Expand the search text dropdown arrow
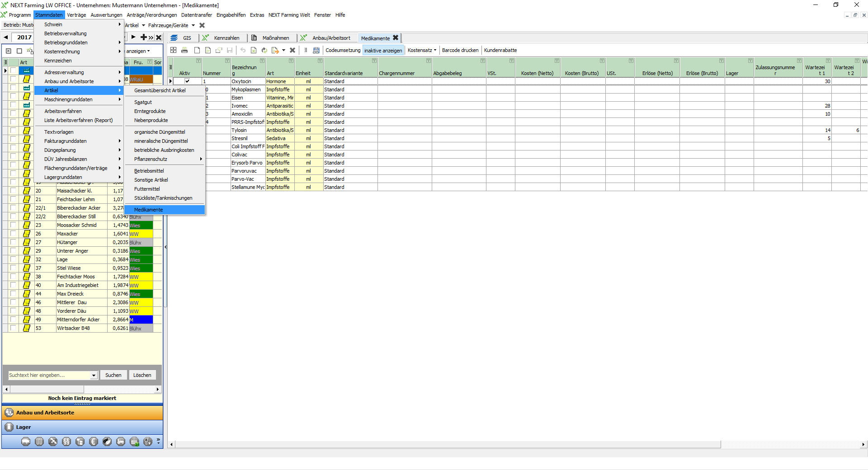The height and width of the screenshot is (470, 868). 94,375
